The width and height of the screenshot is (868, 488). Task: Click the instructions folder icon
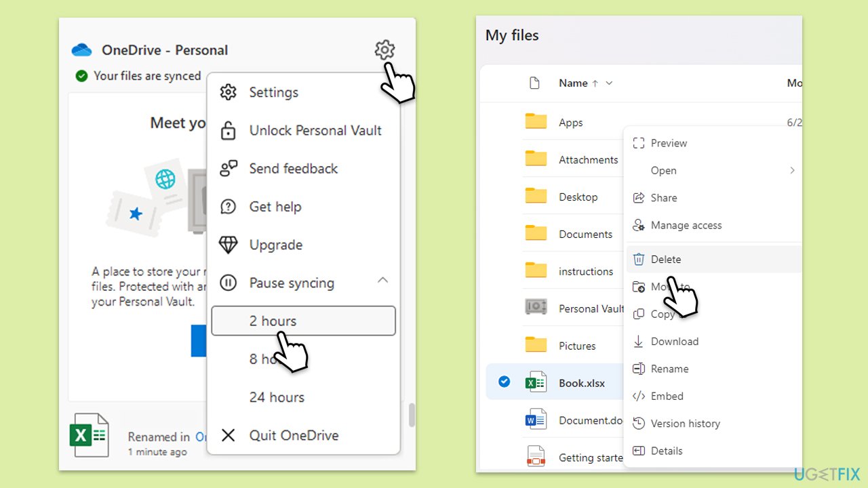click(536, 271)
